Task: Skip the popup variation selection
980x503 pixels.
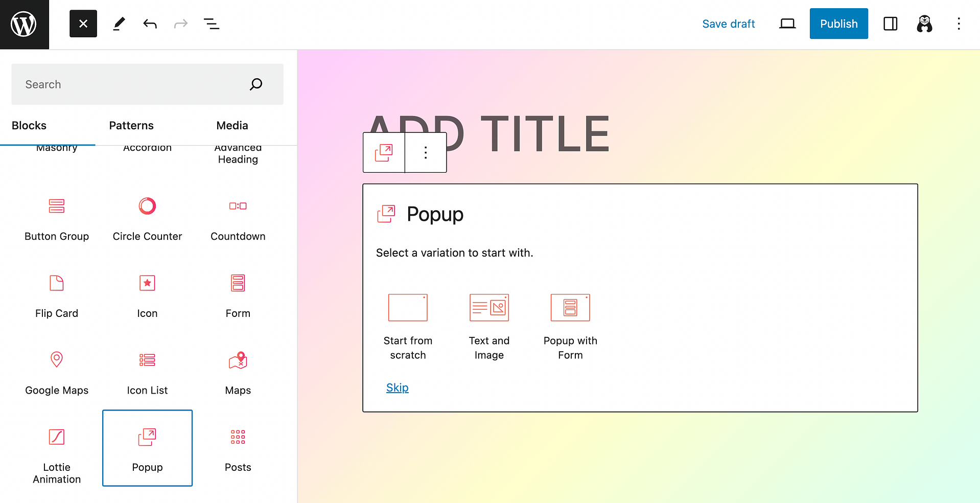Action: (x=397, y=387)
